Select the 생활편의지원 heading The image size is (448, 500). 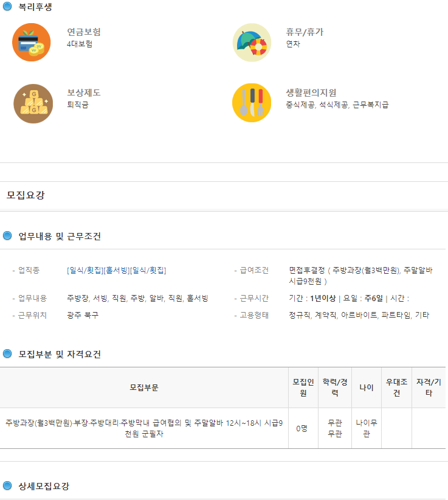click(311, 93)
